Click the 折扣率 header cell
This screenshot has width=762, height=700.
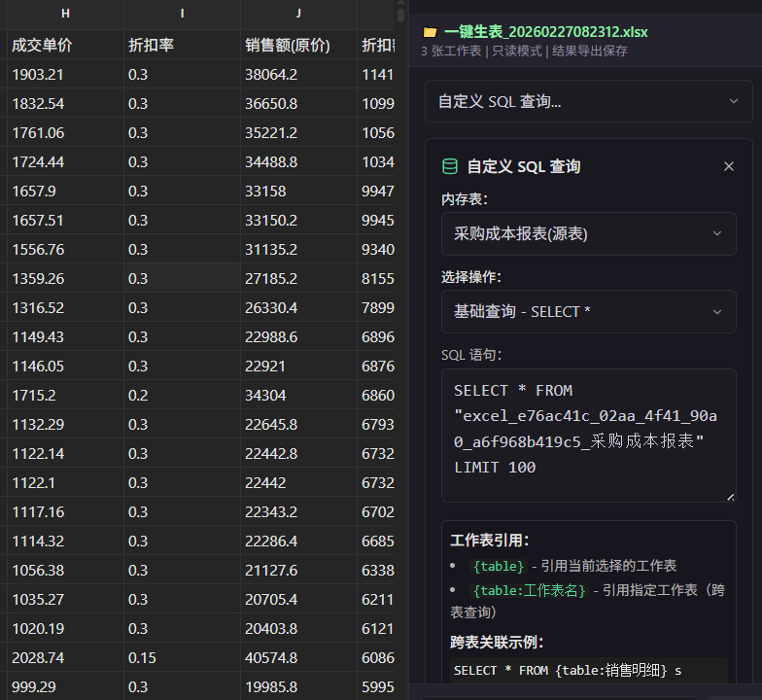pos(183,45)
